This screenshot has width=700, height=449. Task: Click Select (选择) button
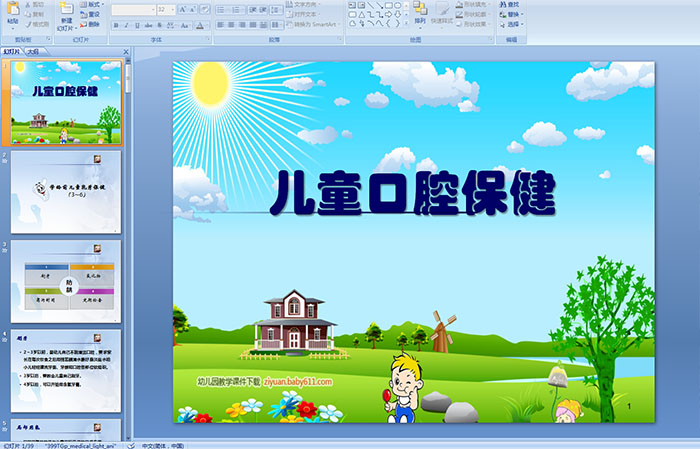(x=511, y=24)
